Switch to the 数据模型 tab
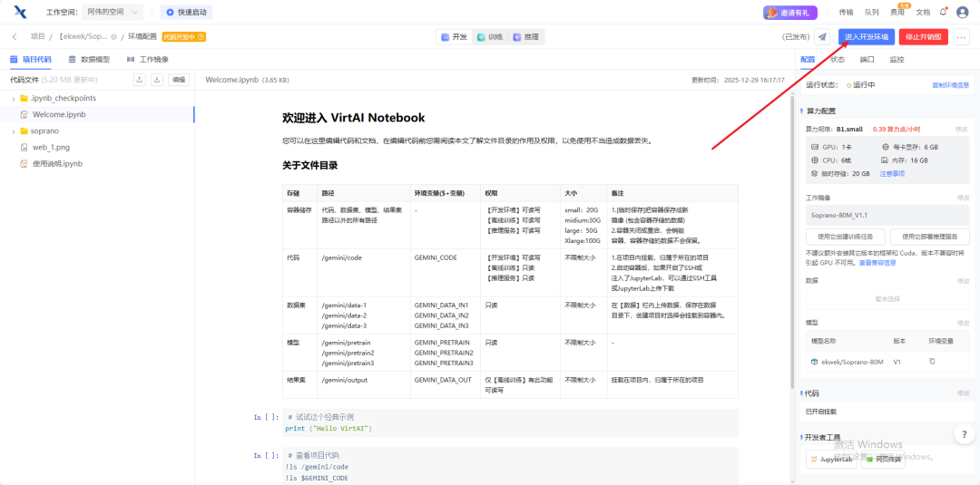 [x=89, y=60]
